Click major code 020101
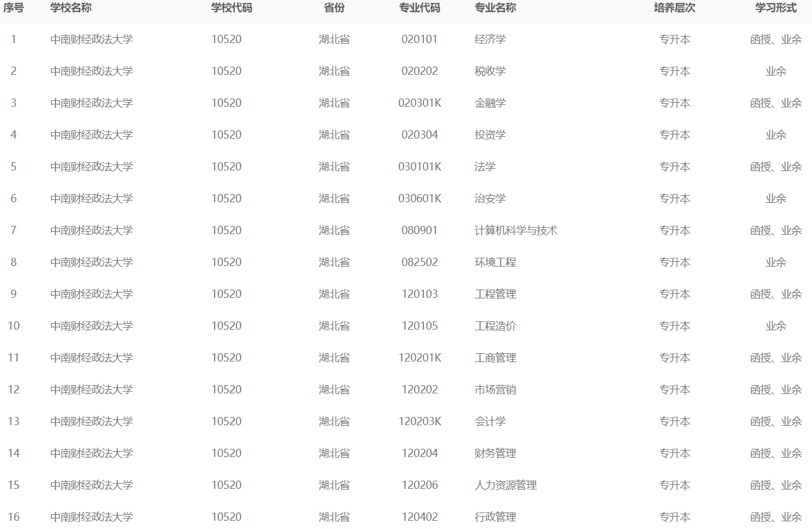The width and height of the screenshot is (812, 529). pyautogui.click(x=420, y=40)
